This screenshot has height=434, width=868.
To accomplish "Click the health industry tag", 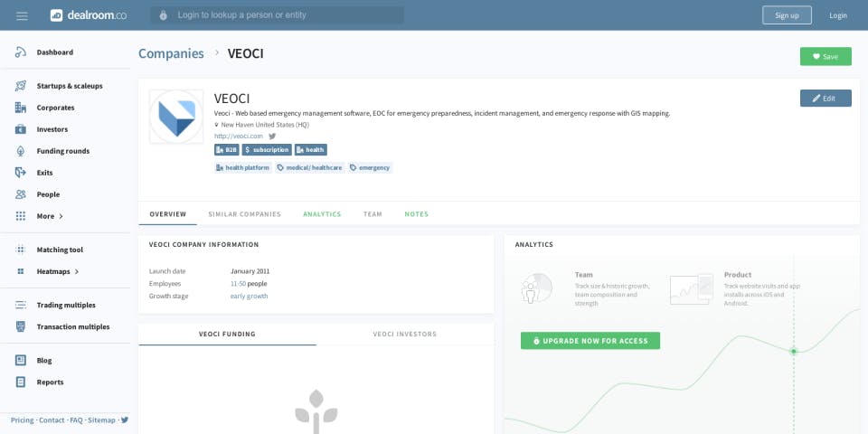I will pos(310,150).
